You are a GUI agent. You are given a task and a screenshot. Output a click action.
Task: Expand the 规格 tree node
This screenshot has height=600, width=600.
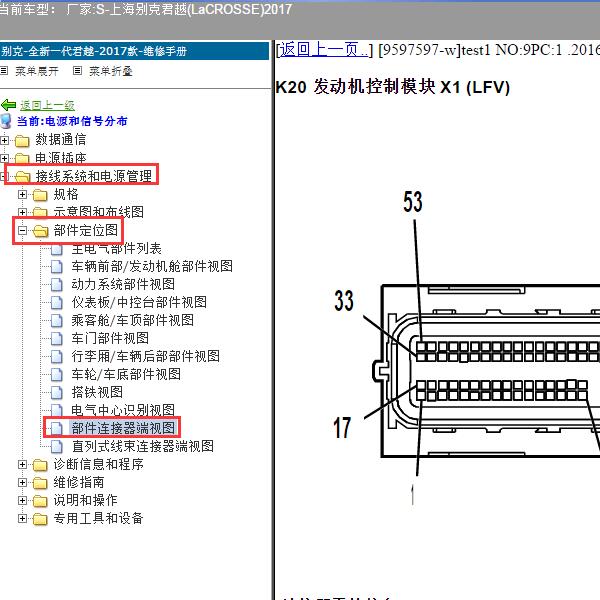point(22,194)
